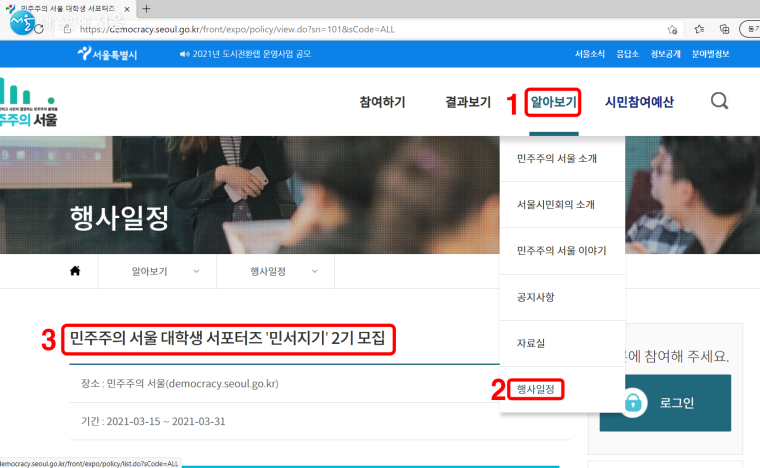760x468 pixels.
Task: Click the browser refresh icon
Action: pos(38,29)
